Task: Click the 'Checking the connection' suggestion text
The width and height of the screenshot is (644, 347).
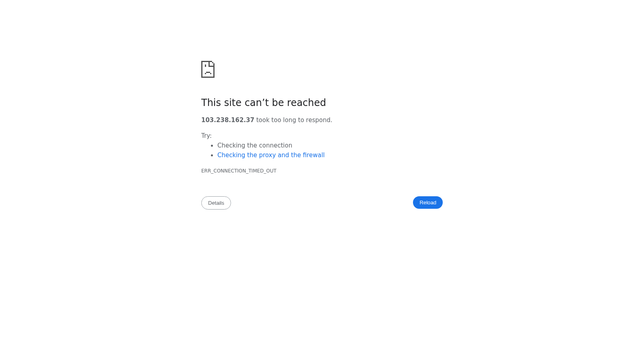Action: click(x=255, y=145)
